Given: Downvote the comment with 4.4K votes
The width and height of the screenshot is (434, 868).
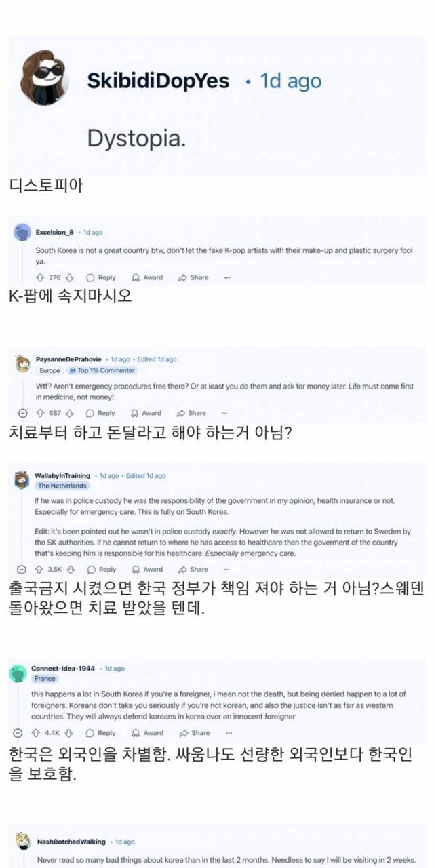Looking at the screenshot, I should coord(69,733).
